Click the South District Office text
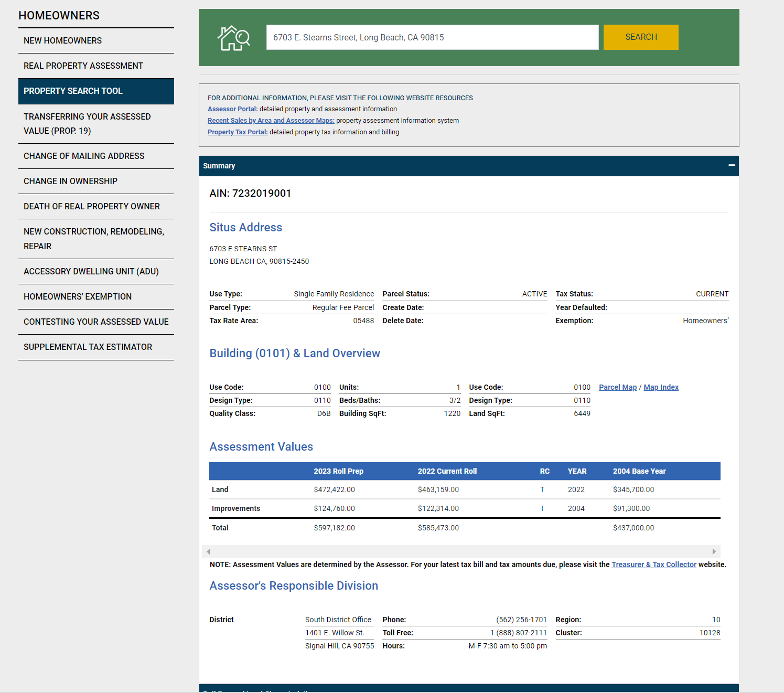The image size is (784, 693). [338, 620]
